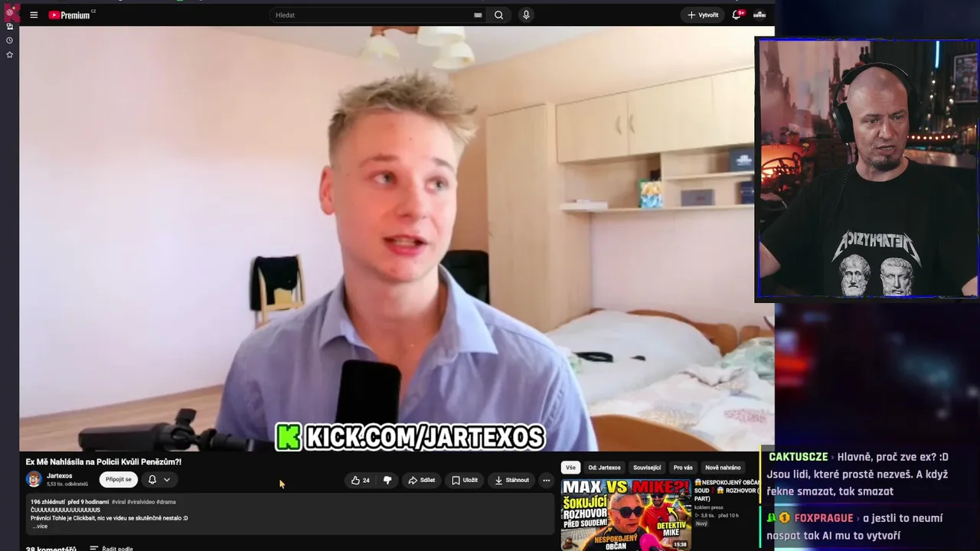Like the video with thumbs up
980x551 pixels.
(360, 481)
